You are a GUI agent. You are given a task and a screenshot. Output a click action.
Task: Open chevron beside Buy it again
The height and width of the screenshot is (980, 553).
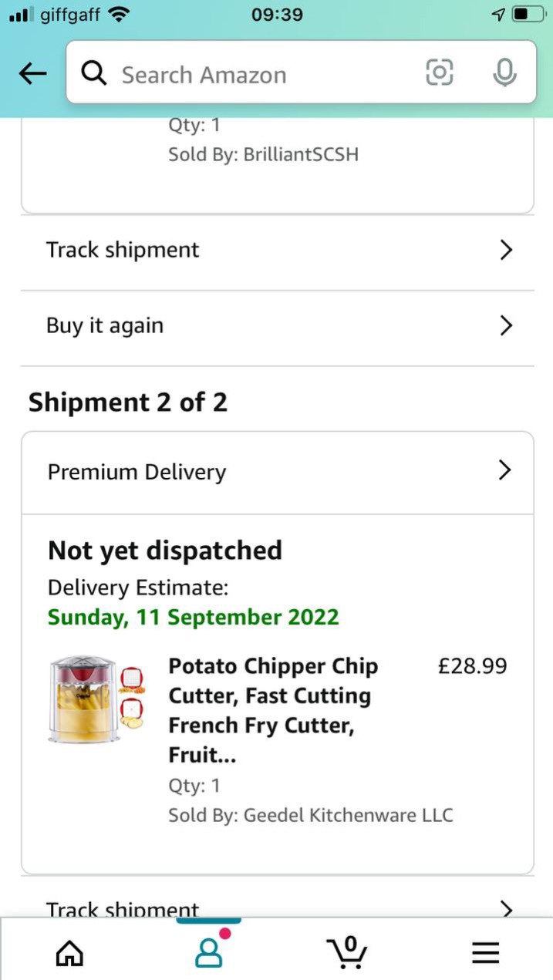pos(506,325)
